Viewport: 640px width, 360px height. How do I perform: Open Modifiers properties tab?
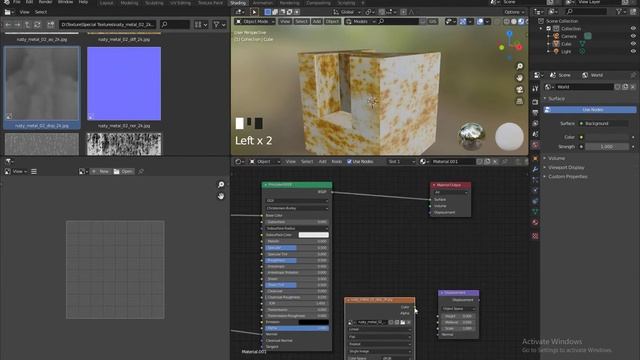535,169
